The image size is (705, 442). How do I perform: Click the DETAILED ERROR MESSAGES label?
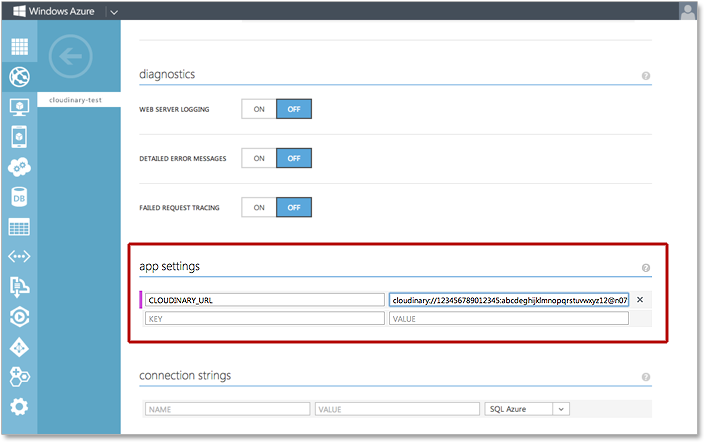pyautogui.click(x=183, y=158)
